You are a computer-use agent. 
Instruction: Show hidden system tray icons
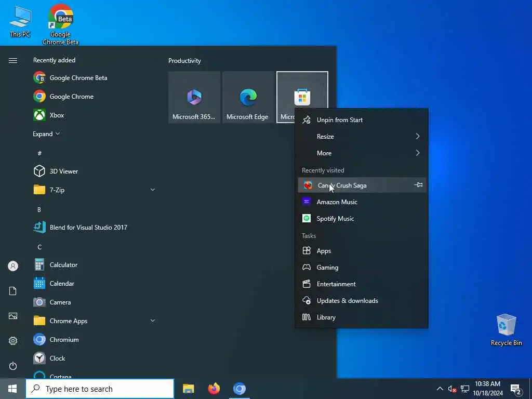440,389
